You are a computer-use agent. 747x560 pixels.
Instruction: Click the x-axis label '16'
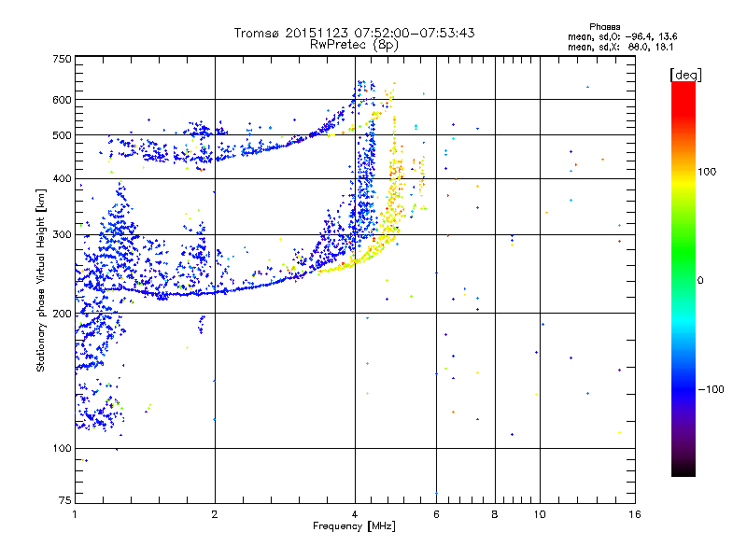coord(635,514)
